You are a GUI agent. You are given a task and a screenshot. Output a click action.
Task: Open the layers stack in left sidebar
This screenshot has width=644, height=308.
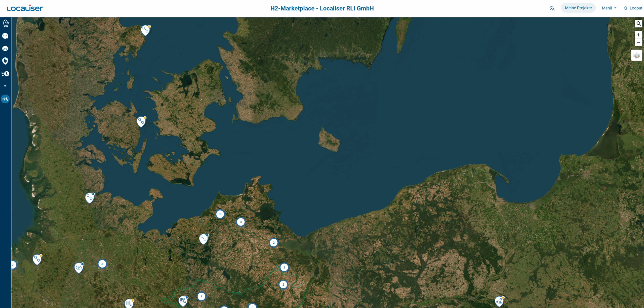5,48
